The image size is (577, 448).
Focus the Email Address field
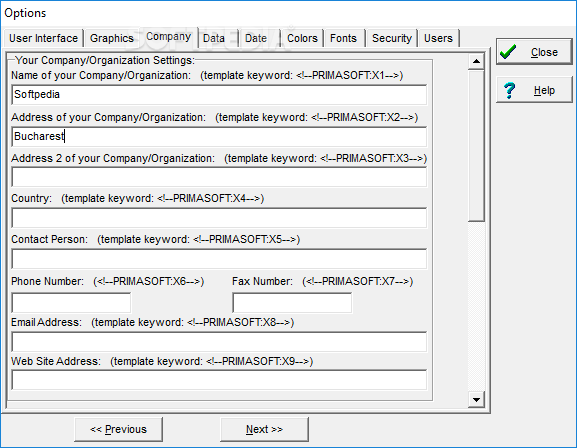(219, 342)
